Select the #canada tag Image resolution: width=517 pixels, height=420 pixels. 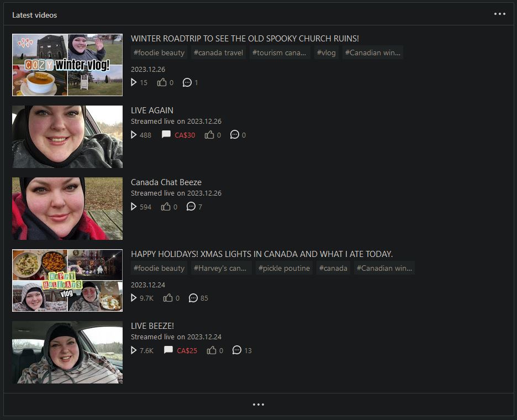pos(333,268)
